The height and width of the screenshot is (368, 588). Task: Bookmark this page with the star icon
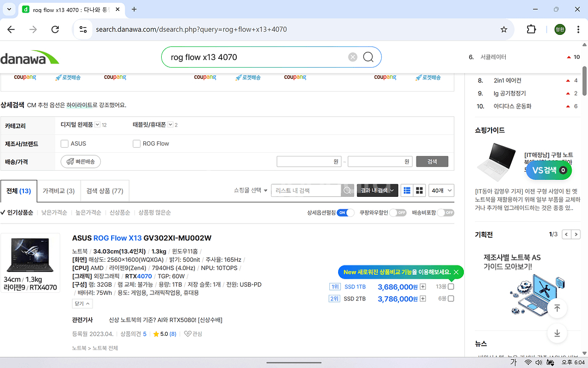click(x=504, y=29)
